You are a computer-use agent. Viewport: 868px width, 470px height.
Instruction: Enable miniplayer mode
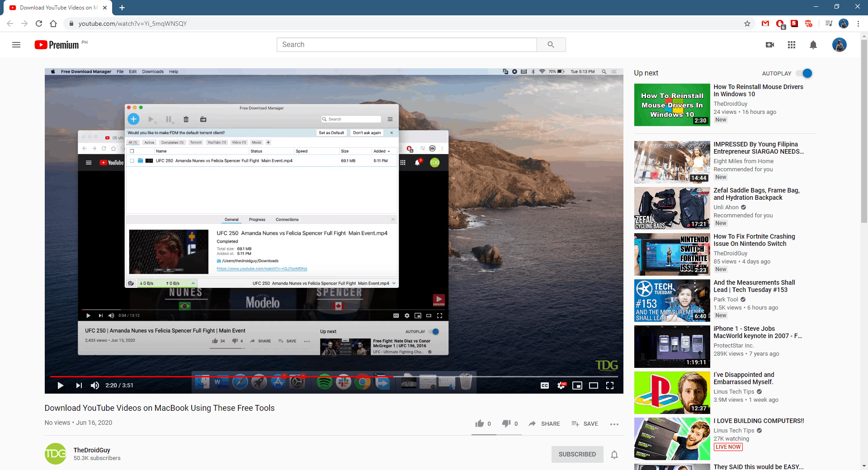577,385
